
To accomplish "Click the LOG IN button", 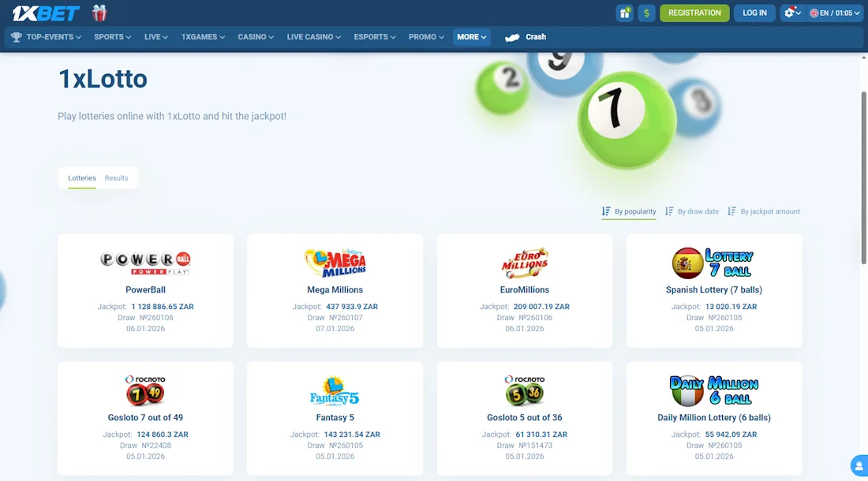I will point(754,13).
